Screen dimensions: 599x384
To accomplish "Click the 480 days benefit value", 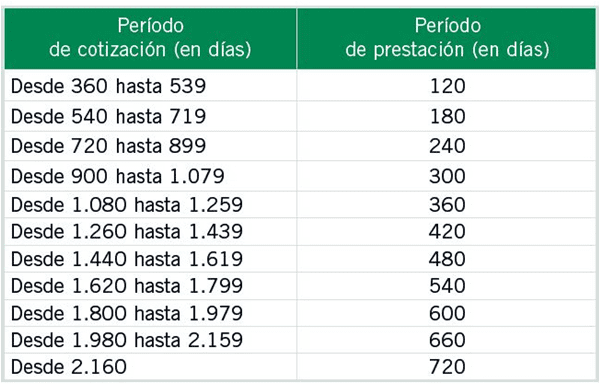I will click(447, 259).
